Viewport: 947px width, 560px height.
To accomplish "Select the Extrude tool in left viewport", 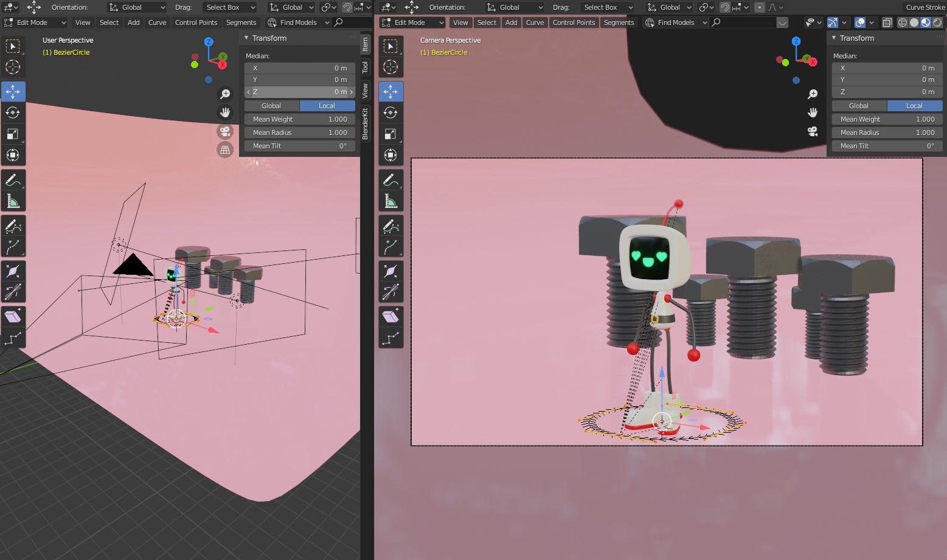I will coord(13,316).
